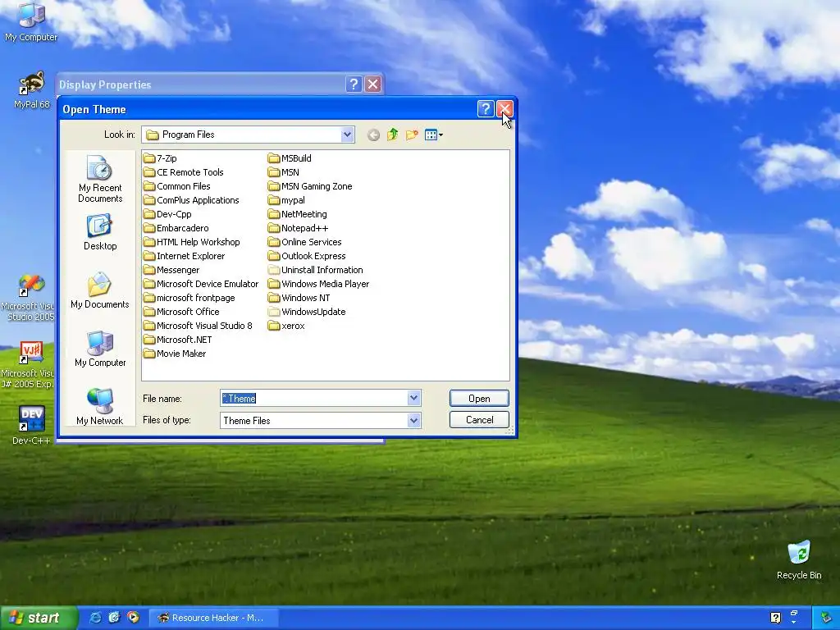Jump to Desktop in places bar
840x630 pixels.
pos(100,232)
